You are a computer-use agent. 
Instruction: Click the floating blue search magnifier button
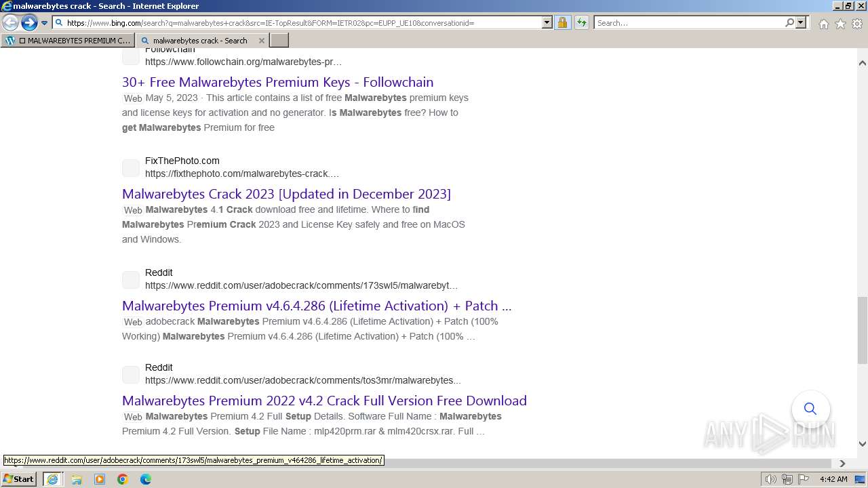810,409
